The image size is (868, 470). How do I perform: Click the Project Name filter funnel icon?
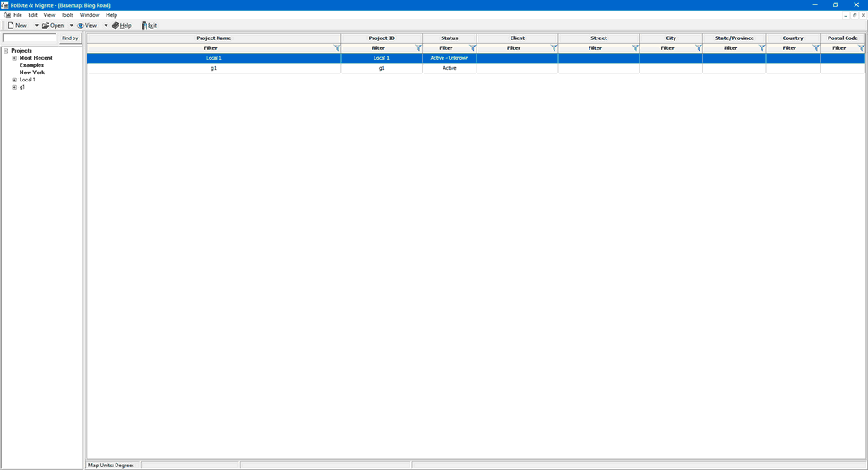click(337, 48)
